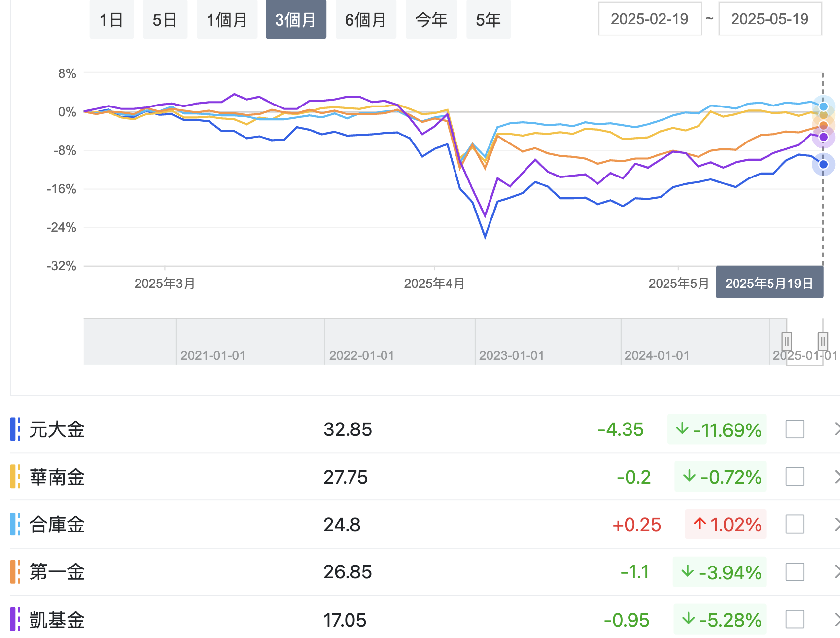Click the -0.72% change badge
The width and height of the screenshot is (840, 638).
pos(720,477)
